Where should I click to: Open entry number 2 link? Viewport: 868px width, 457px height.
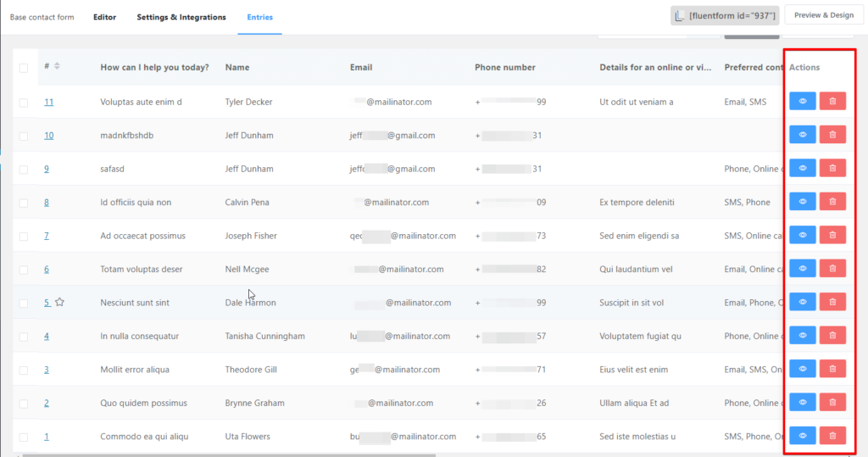coord(47,403)
